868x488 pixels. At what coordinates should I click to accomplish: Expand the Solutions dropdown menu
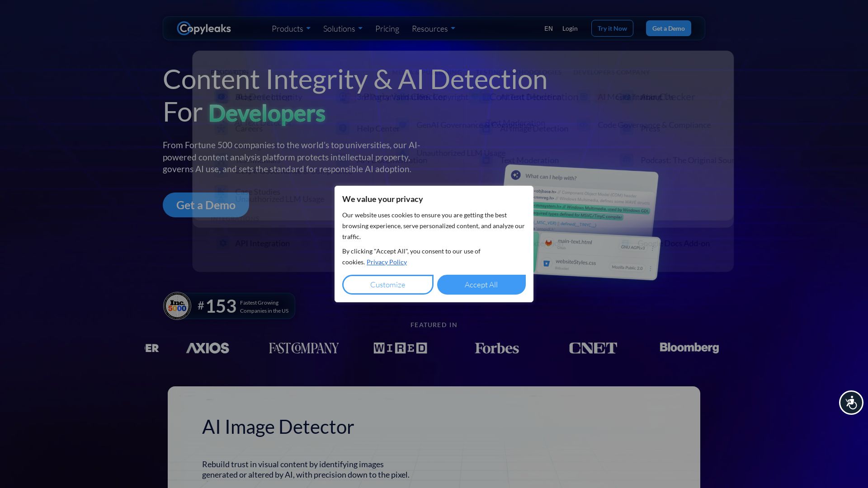coord(342,28)
